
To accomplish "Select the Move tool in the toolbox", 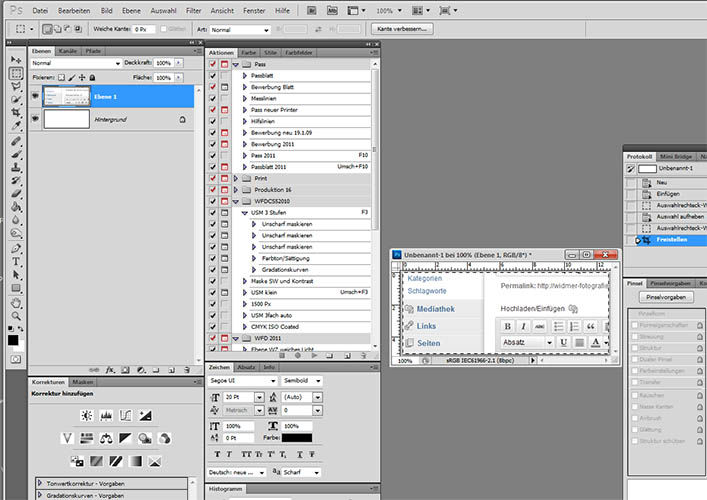I will (16, 60).
